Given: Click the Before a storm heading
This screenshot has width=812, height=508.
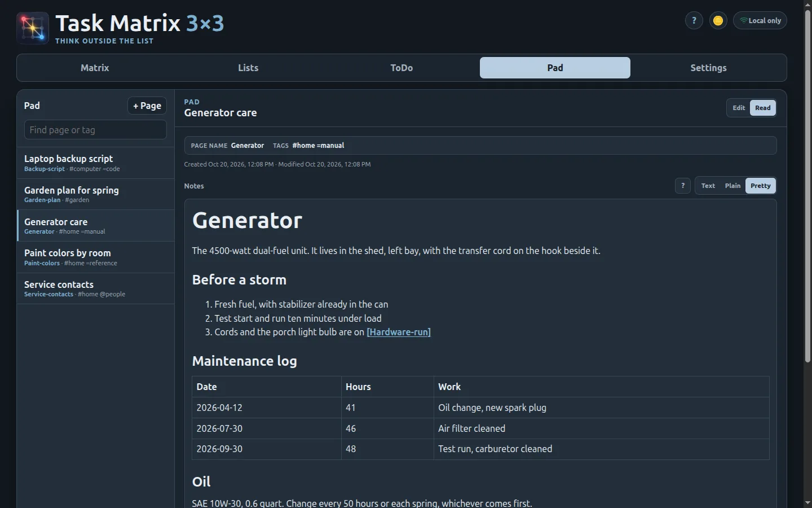Looking at the screenshot, I should tap(239, 280).
